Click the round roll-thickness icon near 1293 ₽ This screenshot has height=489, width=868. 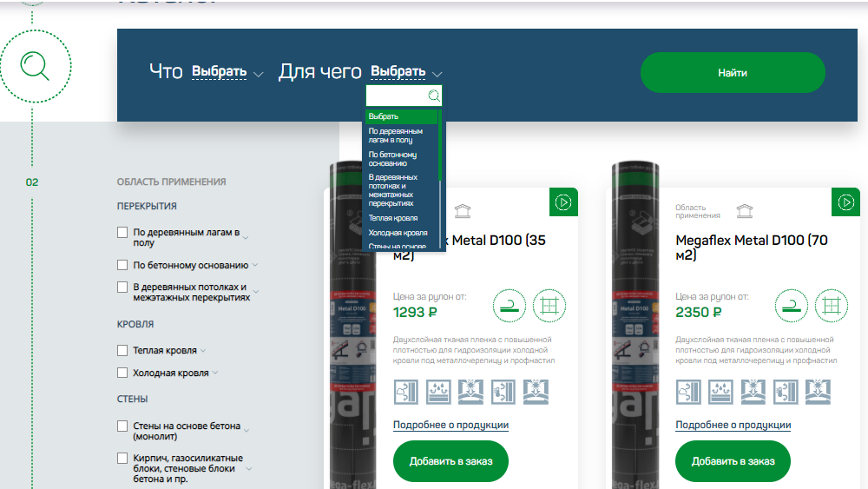point(510,306)
